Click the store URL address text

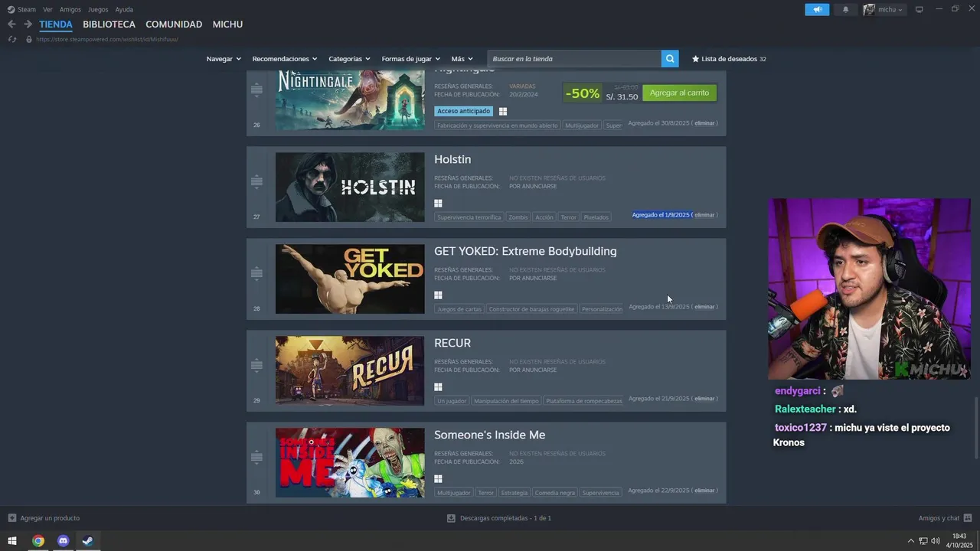coord(107,39)
